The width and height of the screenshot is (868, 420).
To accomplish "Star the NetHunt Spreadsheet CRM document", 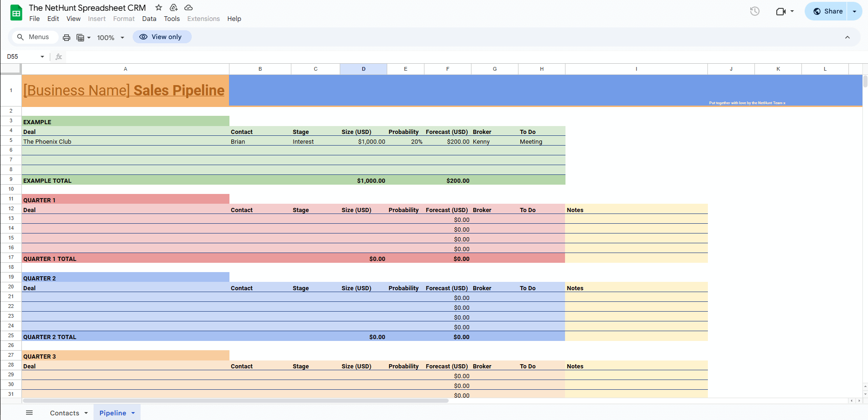I will [158, 7].
